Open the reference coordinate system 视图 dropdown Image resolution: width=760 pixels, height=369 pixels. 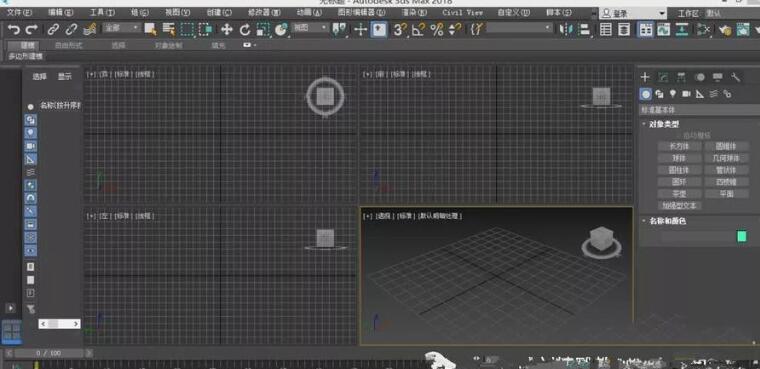(311, 28)
